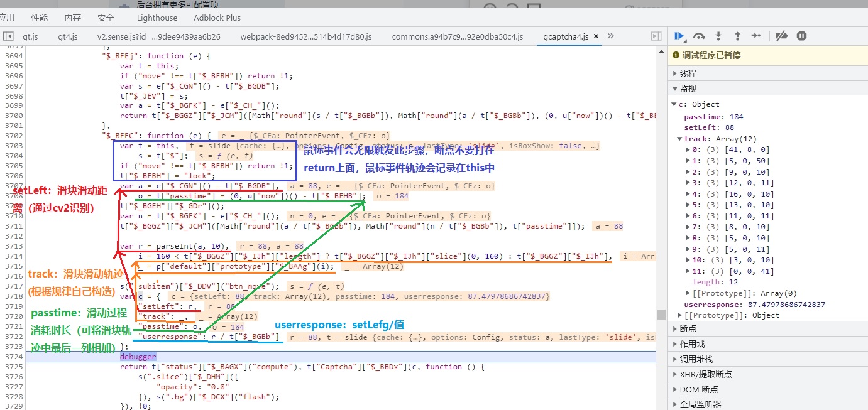Expand track item 6: [11, 0, 11]

(688, 216)
